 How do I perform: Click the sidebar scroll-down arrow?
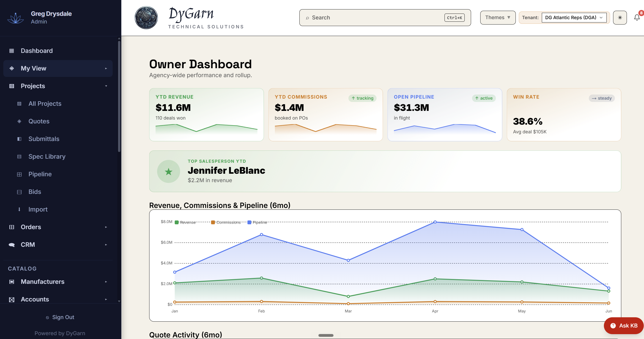click(x=119, y=301)
